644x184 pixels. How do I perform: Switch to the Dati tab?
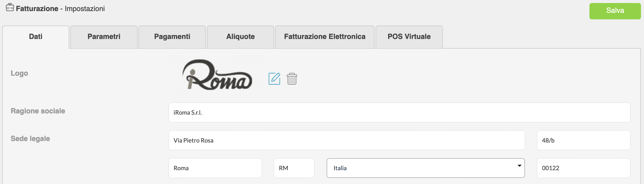36,37
